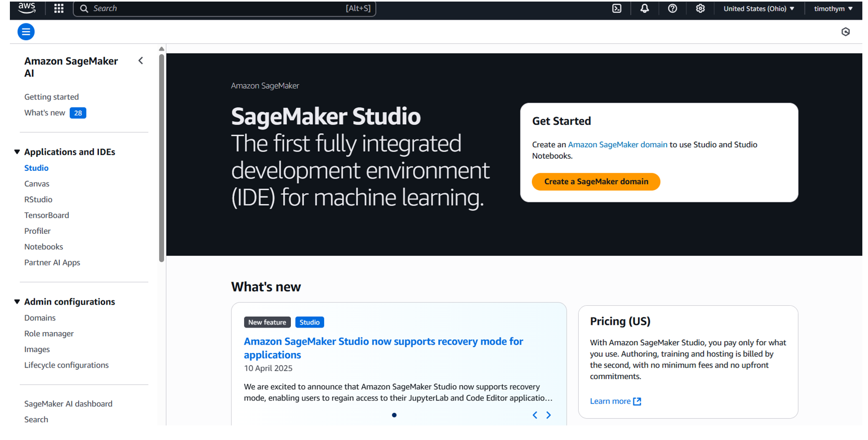Click in the AWS search field
The width and height of the screenshot is (868, 440).
224,8
